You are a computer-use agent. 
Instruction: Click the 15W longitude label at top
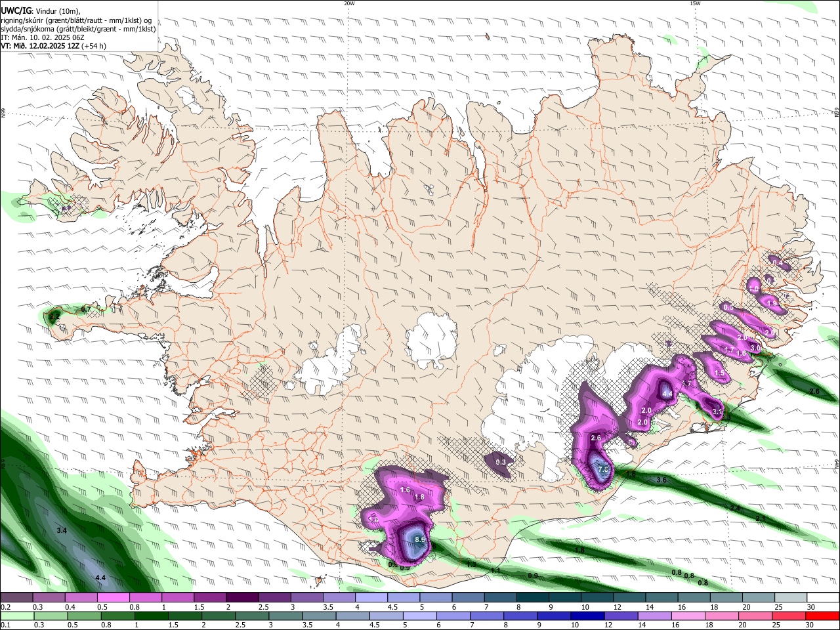[x=695, y=3]
